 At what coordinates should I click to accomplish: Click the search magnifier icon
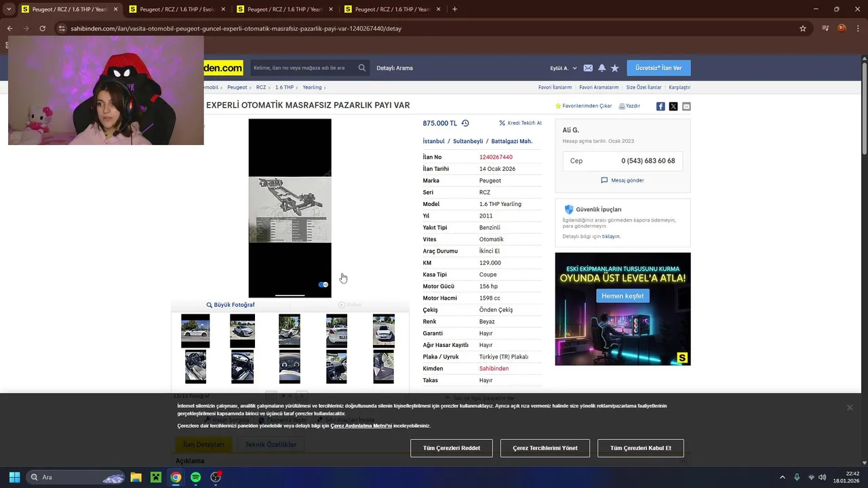point(362,68)
